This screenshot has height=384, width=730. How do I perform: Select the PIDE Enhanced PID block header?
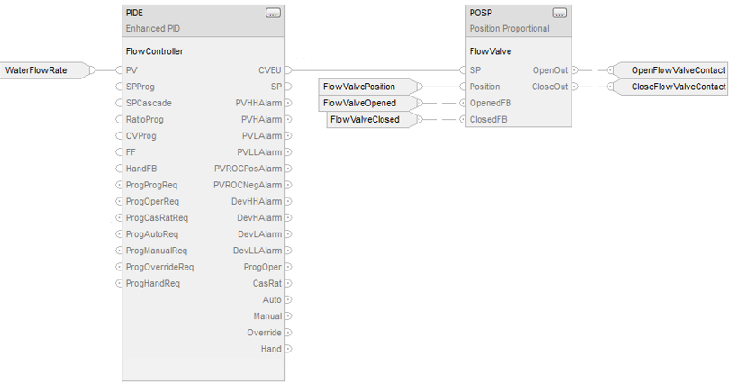pyautogui.click(x=203, y=21)
